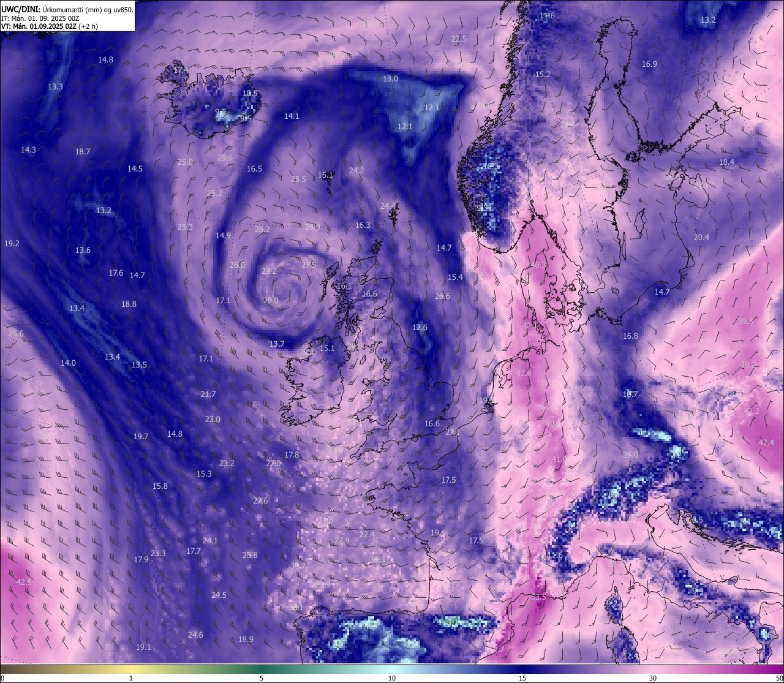Click the 23.0 value label
Image resolution: width=784 pixels, height=683 pixels.
pos(213,419)
